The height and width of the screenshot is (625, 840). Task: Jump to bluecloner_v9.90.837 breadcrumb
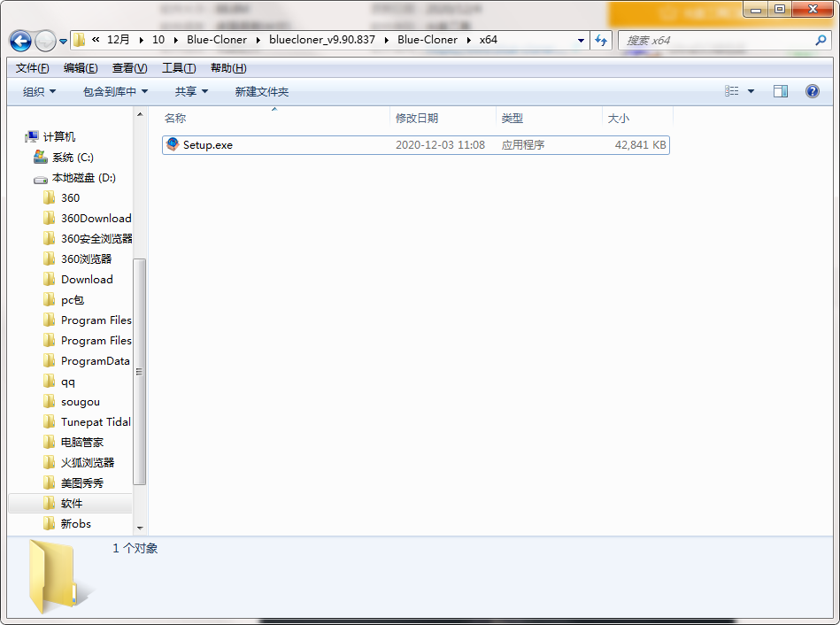(x=322, y=40)
